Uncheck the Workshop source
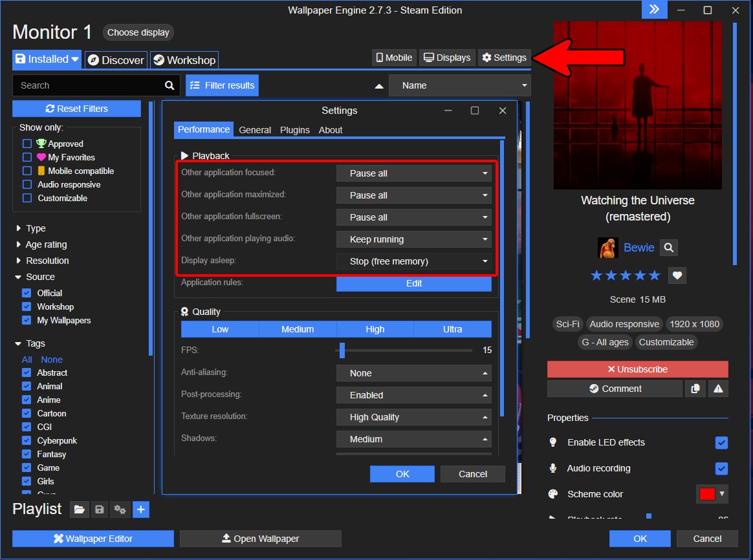Viewport: 753px width, 560px height. pyautogui.click(x=27, y=307)
